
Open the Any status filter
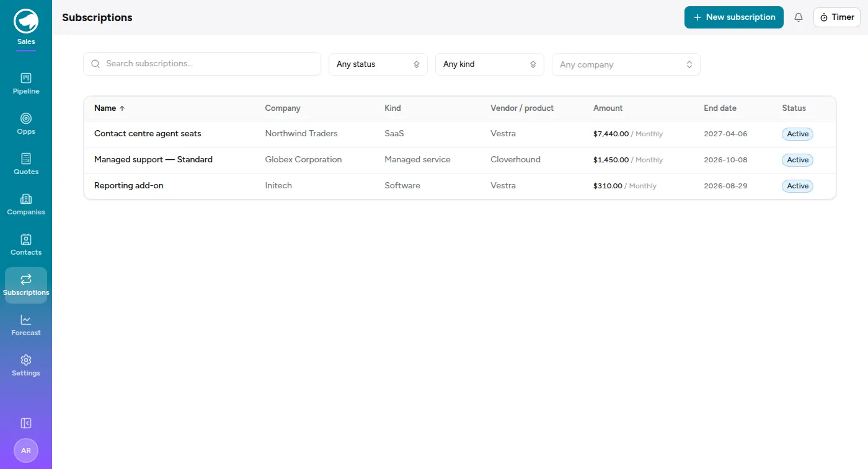[378, 64]
